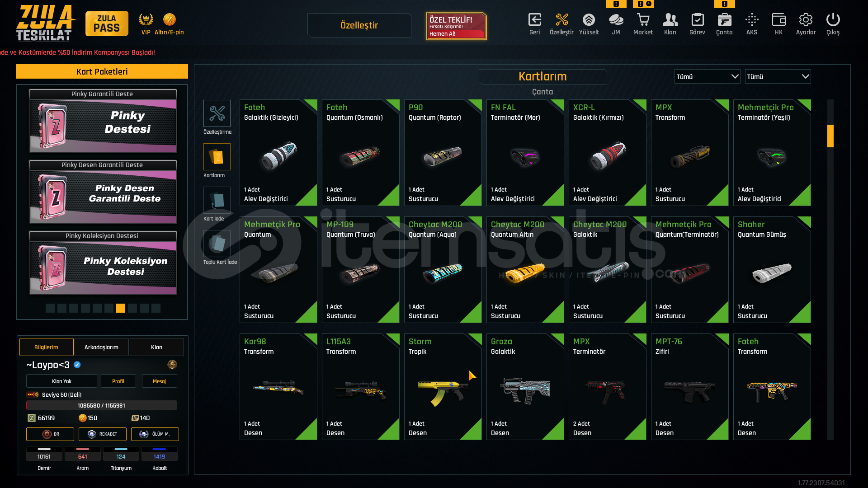Select the highlighted yellow carousel page dot
The height and width of the screenshot is (488, 868).
[x=121, y=308]
